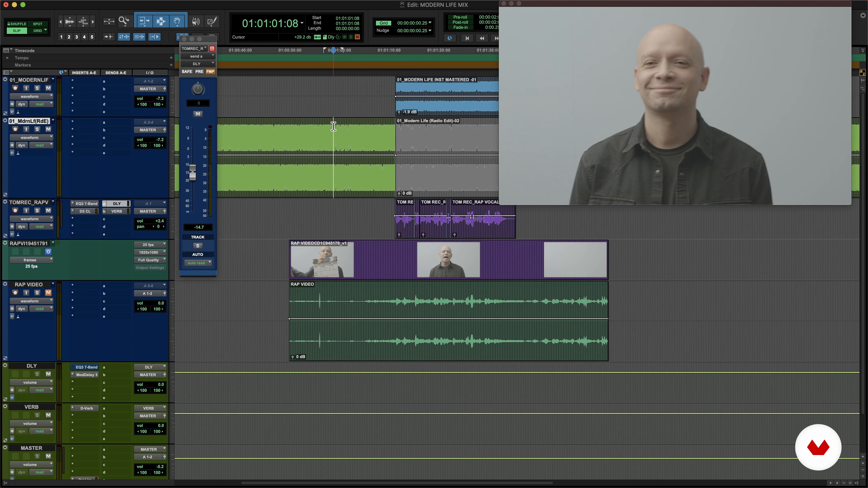Toggle Link Track and Edit Selection
This screenshot has width=868, height=488.
139,37
